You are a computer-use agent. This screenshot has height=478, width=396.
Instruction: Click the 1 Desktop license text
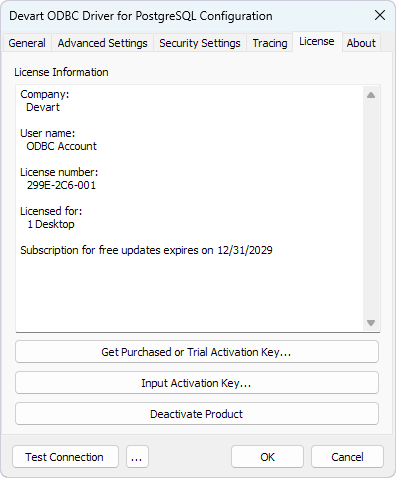(51, 224)
